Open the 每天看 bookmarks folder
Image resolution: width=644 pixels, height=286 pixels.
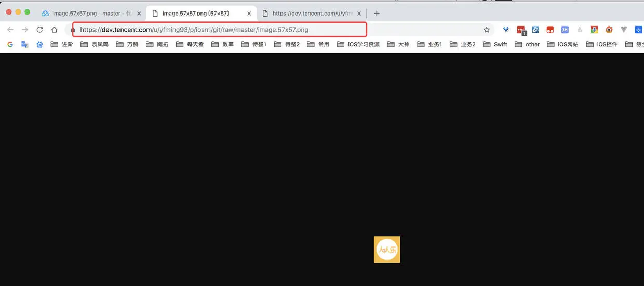[x=190, y=44]
